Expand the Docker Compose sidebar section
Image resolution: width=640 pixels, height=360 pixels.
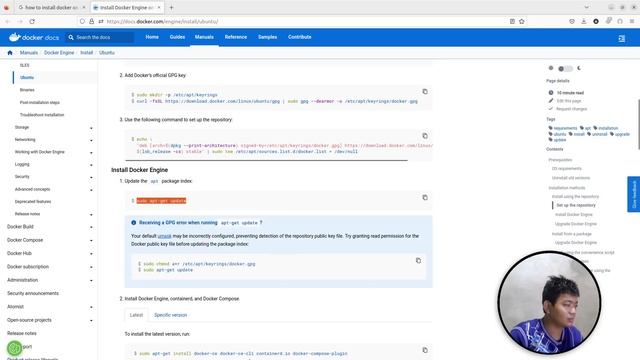tap(91, 240)
